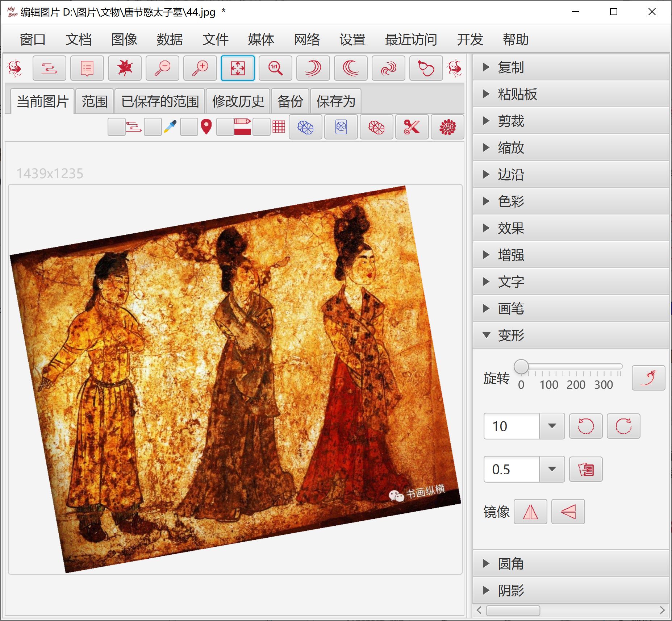The height and width of the screenshot is (621, 672).
Task: Click the red scissors crop button
Action: [412, 127]
